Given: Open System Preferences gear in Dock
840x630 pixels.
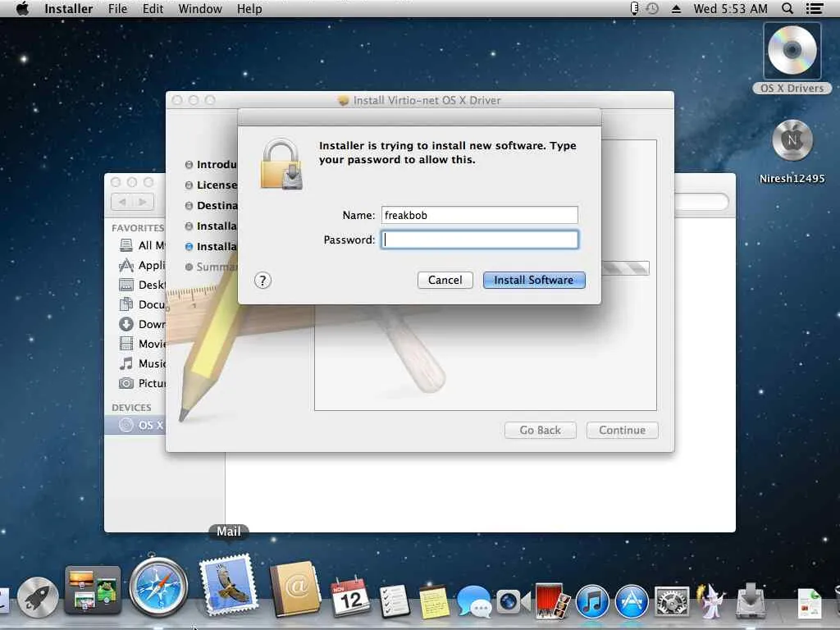Looking at the screenshot, I should [x=671, y=601].
